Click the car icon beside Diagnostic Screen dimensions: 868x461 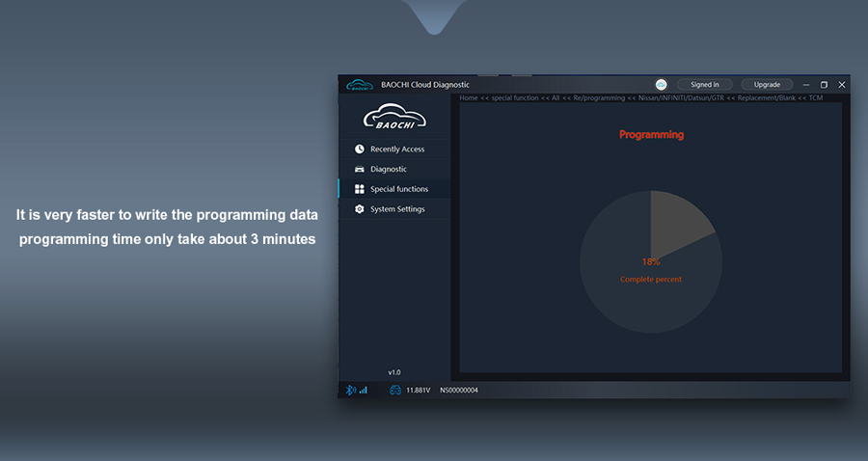click(360, 169)
